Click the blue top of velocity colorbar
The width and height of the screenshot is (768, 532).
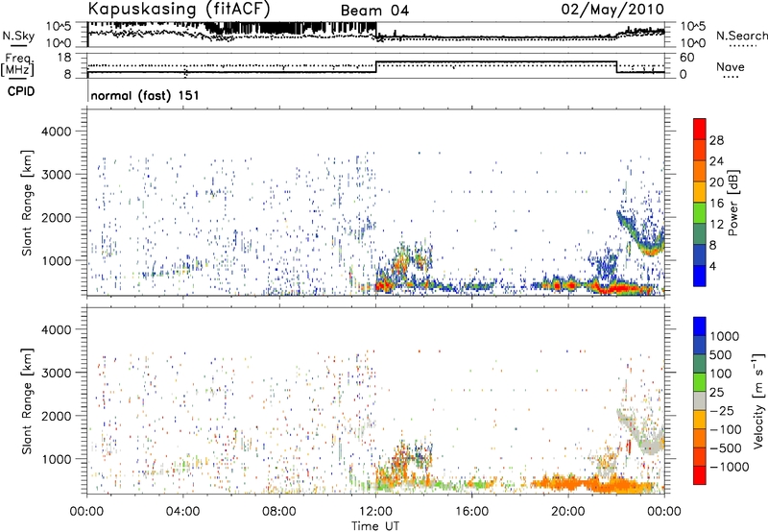(x=700, y=326)
